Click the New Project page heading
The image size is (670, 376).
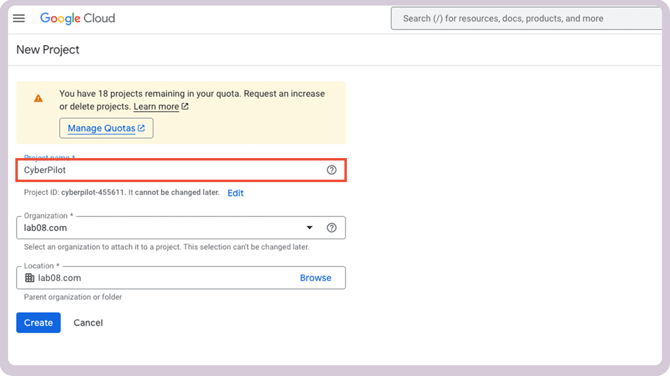click(48, 50)
